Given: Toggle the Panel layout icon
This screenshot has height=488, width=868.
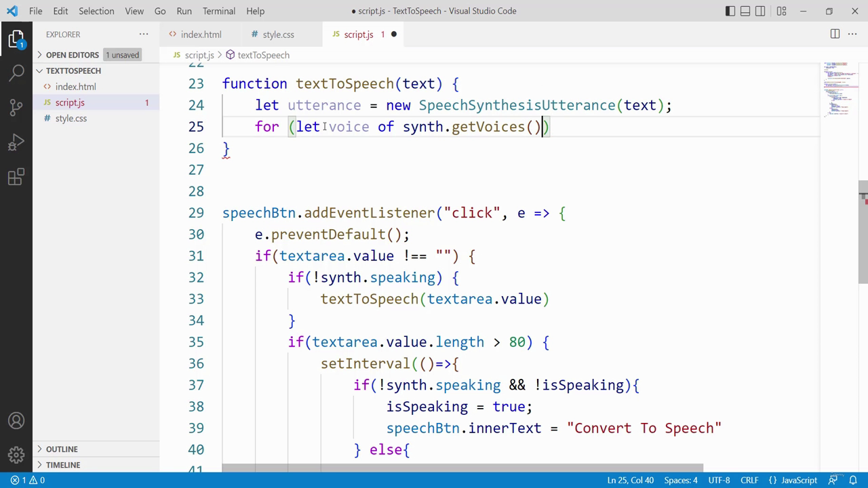Looking at the screenshot, I should click(745, 11).
